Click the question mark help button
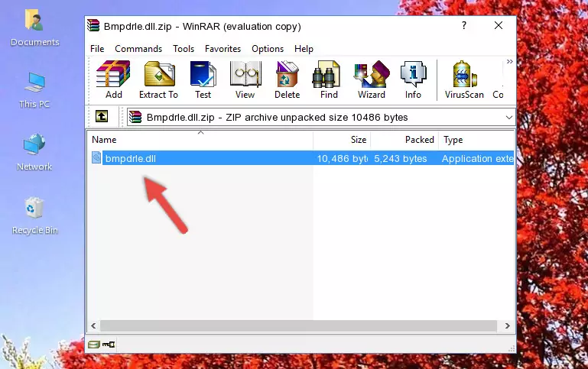This screenshot has height=369, width=588. pos(464,25)
